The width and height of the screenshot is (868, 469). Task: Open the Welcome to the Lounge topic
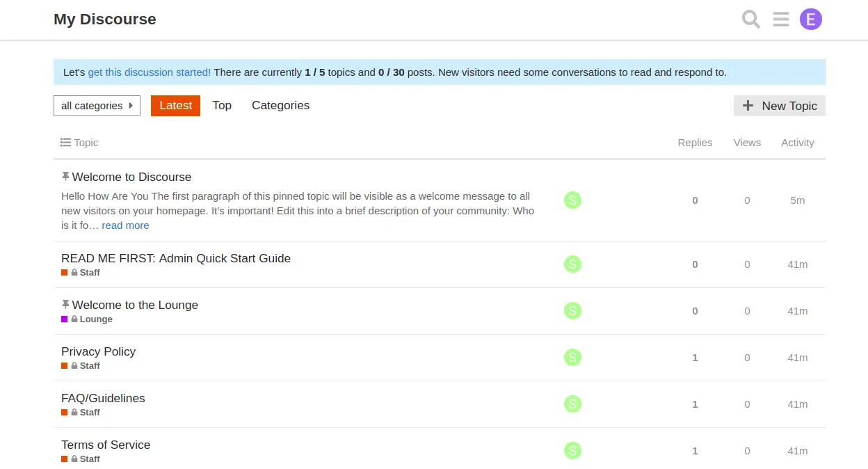click(x=135, y=305)
